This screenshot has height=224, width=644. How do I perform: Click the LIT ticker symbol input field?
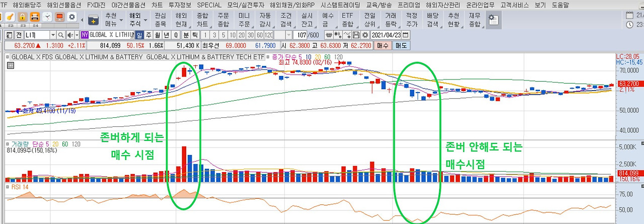(37, 35)
